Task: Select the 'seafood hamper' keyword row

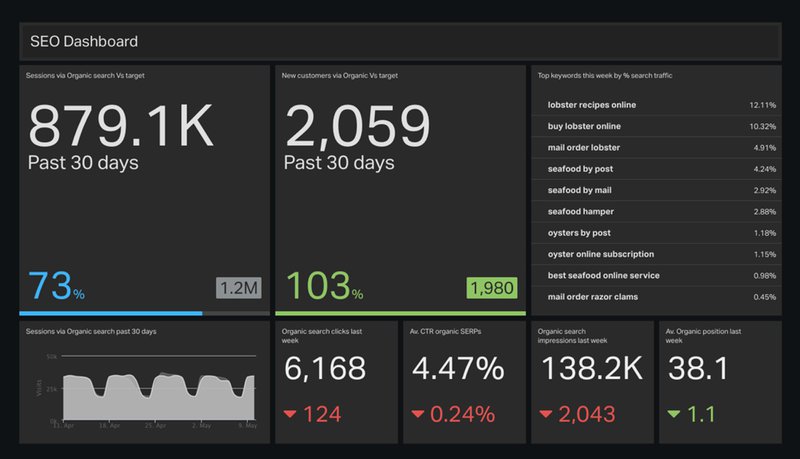Action: click(x=656, y=211)
